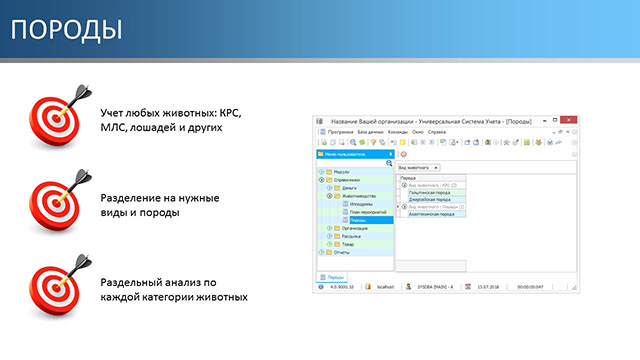Click the magnifier search icon in toolbar
Image resolution: width=640 pixels, height=360 pixels.
(353, 142)
